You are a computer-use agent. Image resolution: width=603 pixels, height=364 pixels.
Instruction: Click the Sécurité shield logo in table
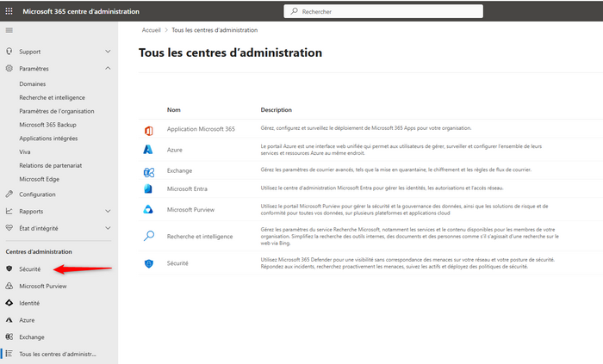[x=148, y=263]
